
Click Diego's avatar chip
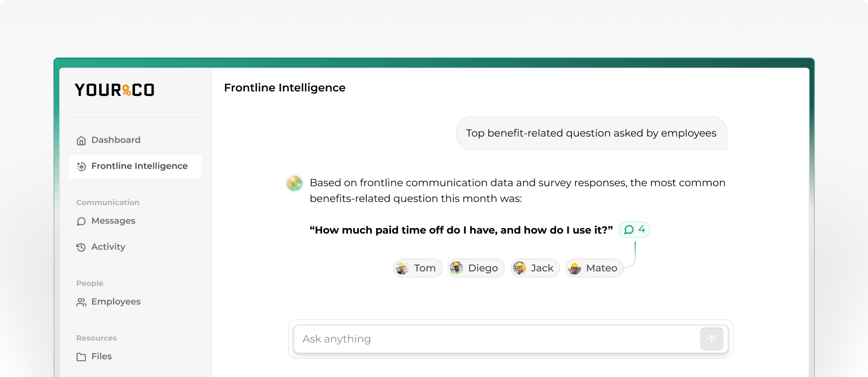coord(476,268)
